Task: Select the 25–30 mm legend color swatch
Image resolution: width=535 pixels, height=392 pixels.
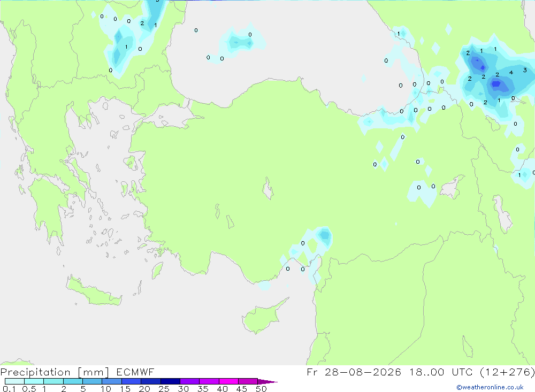Action: [170, 381]
